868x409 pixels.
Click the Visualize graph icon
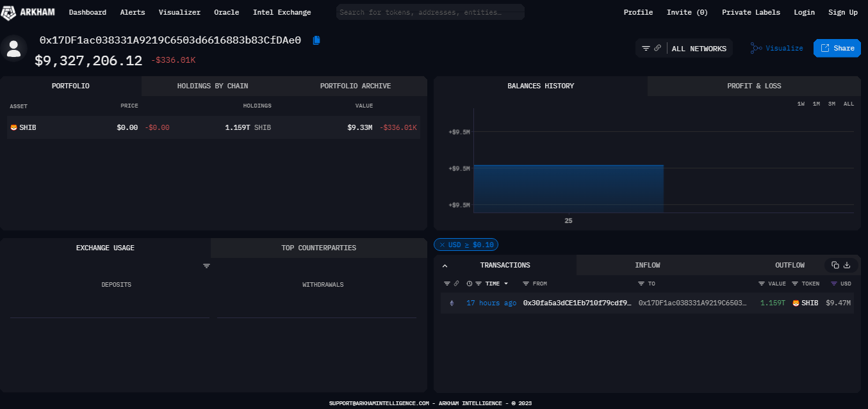coord(756,48)
